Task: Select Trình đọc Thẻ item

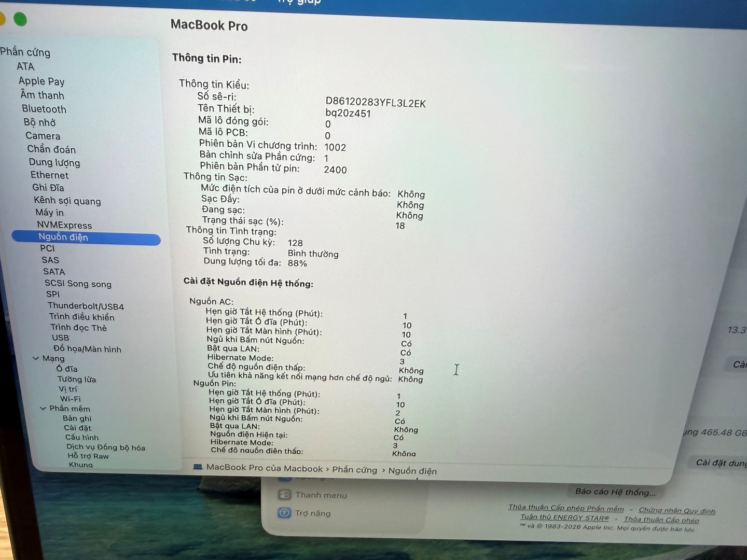Action: (78, 328)
